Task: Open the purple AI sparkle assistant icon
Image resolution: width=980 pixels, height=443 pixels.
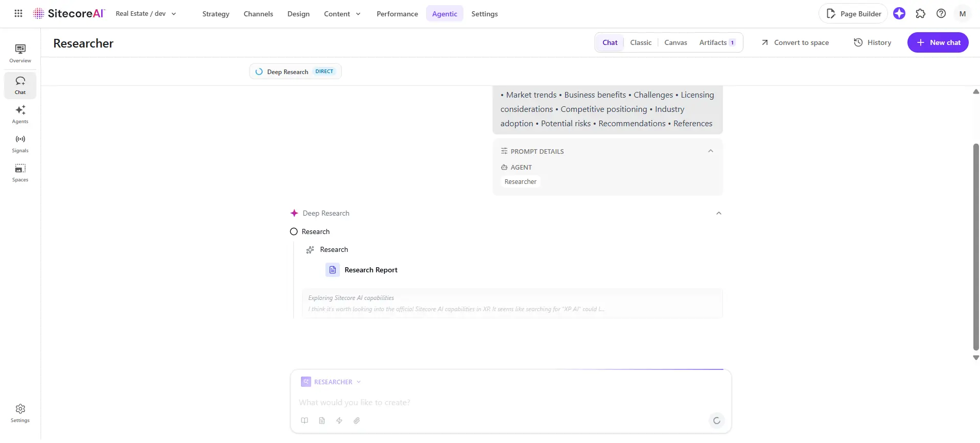Action: (x=899, y=14)
